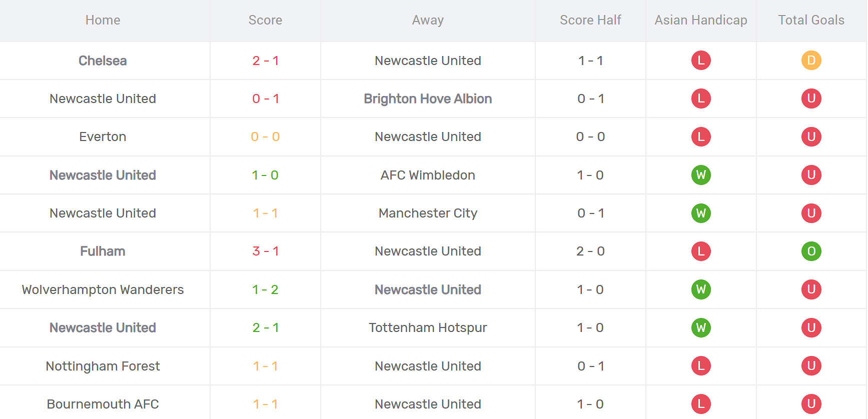Screen dimensions: 868x419
Task: Click the 1 - 0 AFC Wimbledon score
Action: [265, 175]
